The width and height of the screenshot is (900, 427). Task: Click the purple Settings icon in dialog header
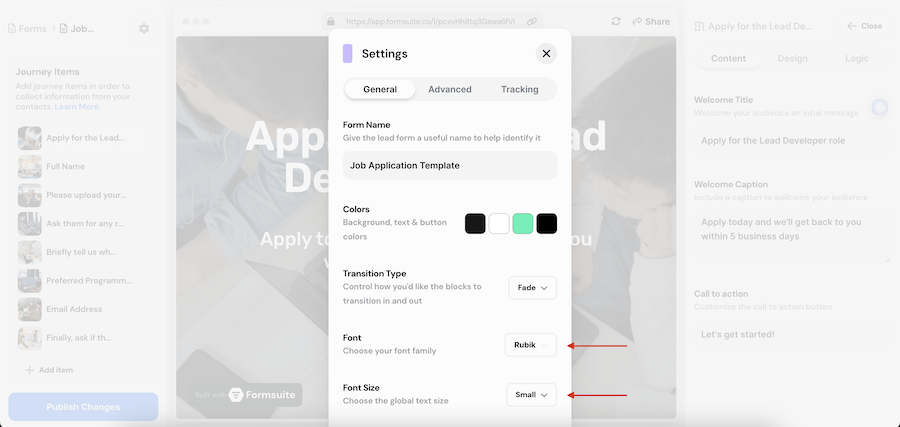pyautogui.click(x=347, y=54)
